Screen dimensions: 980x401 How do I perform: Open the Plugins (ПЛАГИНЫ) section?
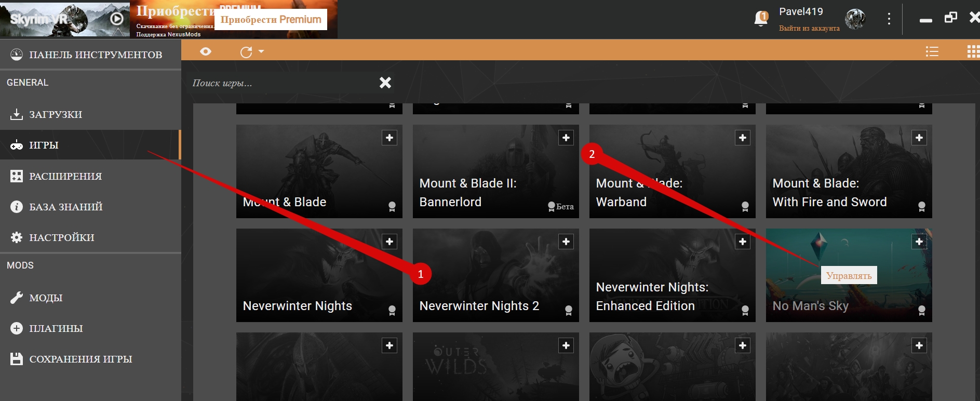coord(90,328)
